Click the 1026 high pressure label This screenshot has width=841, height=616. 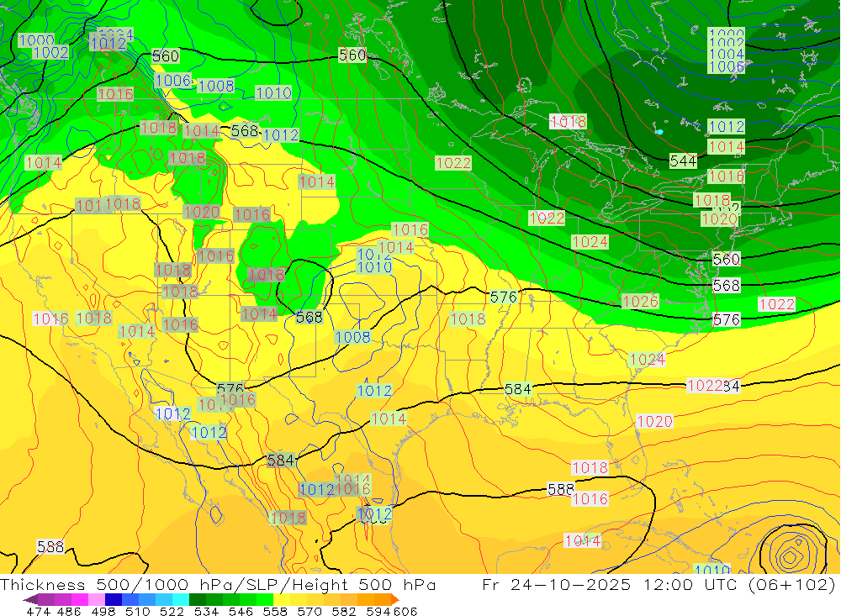tap(640, 302)
